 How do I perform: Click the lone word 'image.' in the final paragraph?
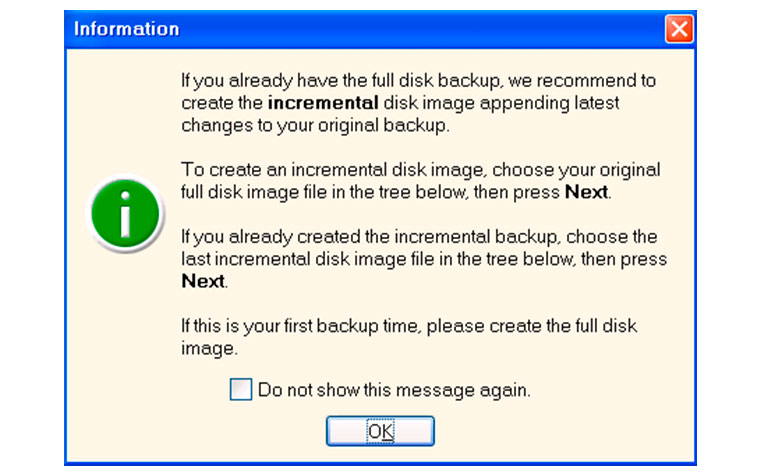[209, 349]
